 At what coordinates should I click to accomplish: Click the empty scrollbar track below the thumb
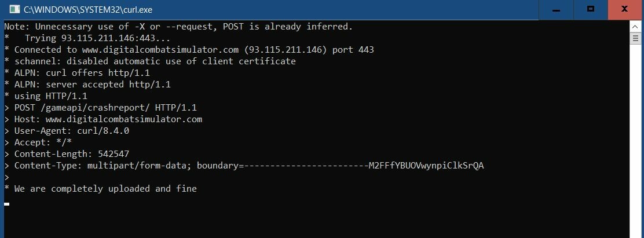click(x=635, y=140)
